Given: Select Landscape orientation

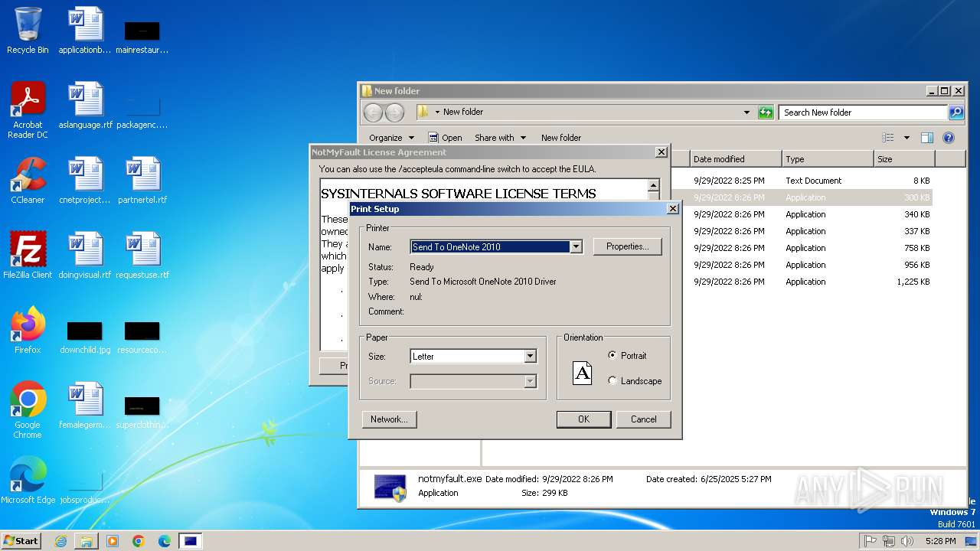Looking at the screenshot, I should coord(635,381).
